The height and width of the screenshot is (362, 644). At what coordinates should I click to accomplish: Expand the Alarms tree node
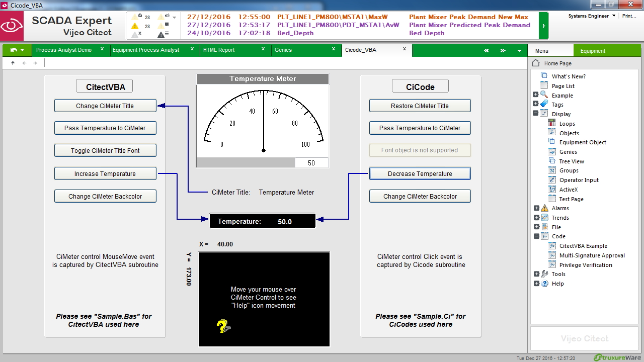[536, 208]
